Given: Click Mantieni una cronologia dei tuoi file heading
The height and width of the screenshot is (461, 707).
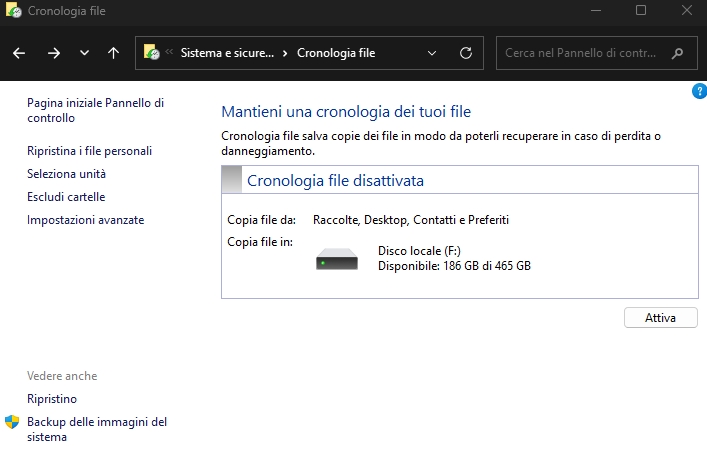Looking at the screenshot, I should (346, 111).
